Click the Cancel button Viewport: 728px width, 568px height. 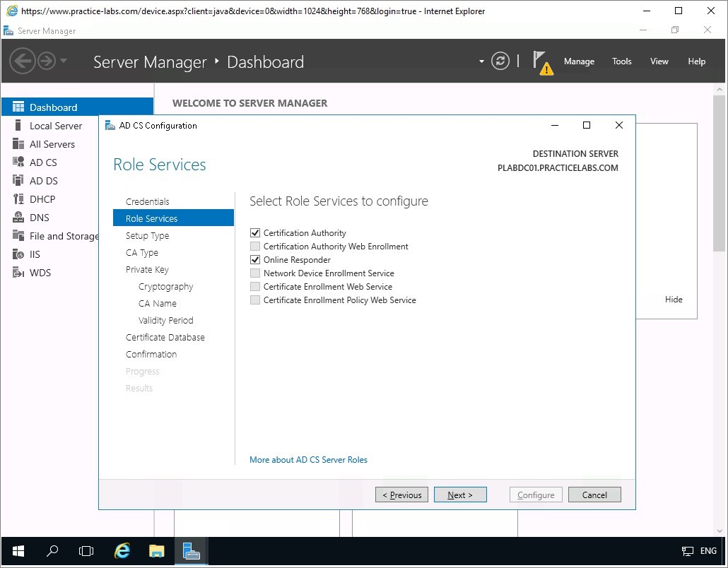(x=594, y=495)
